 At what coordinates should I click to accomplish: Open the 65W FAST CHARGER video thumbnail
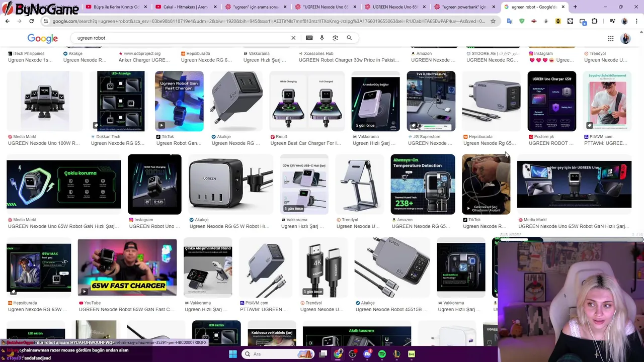click(127, 267)
